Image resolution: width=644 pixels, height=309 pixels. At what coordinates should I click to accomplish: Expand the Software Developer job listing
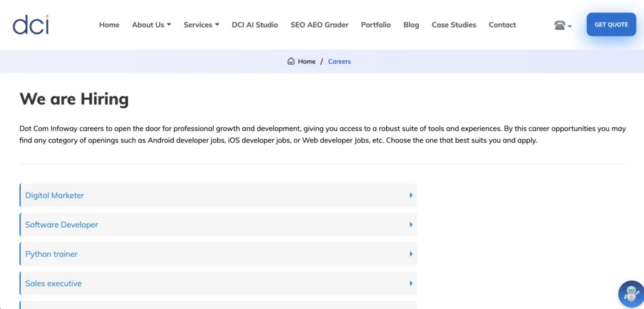click(218, 224)
